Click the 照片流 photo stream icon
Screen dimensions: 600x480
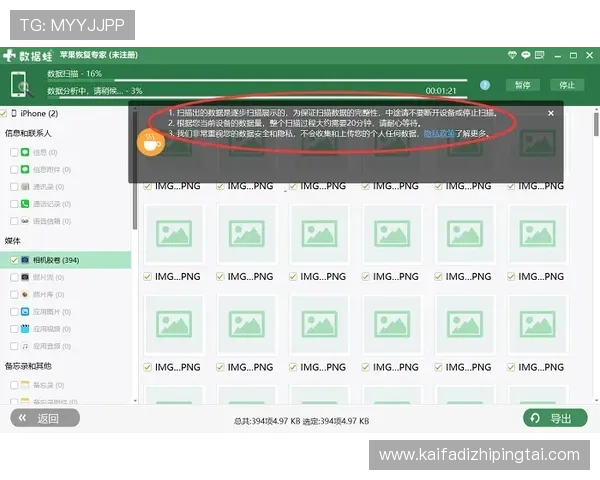25,277
